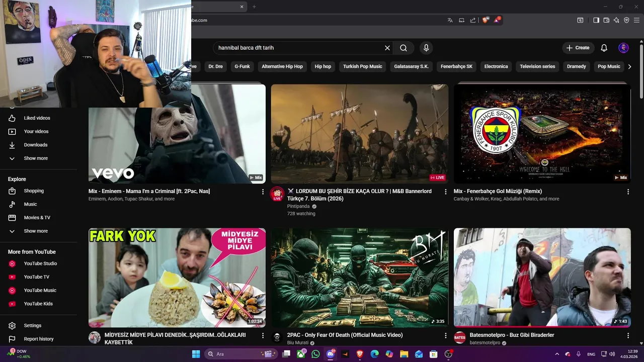Viewport: 644px width, 362px height.
Task: Open the Leo AI sparkle icon
Action: click(616, 20)
